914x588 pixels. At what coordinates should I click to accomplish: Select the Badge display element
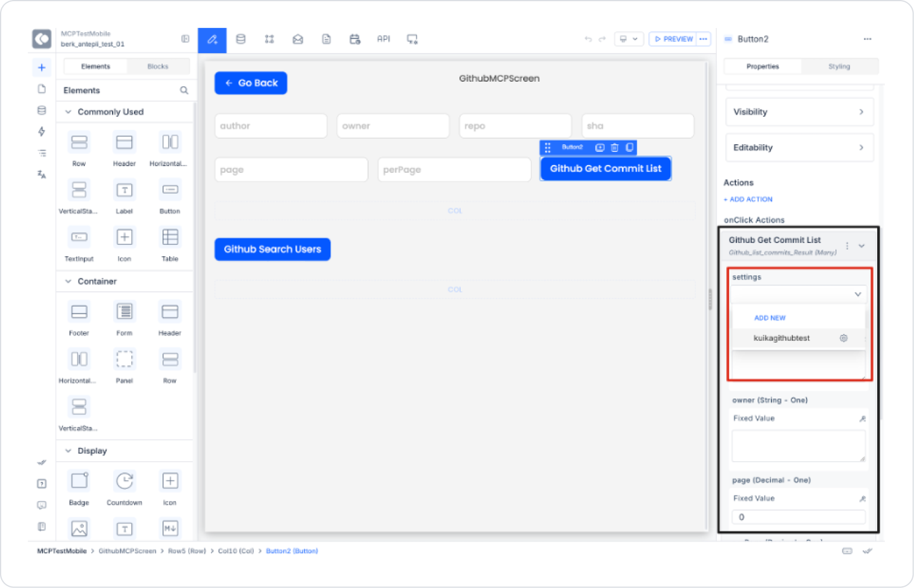[79, 489]
